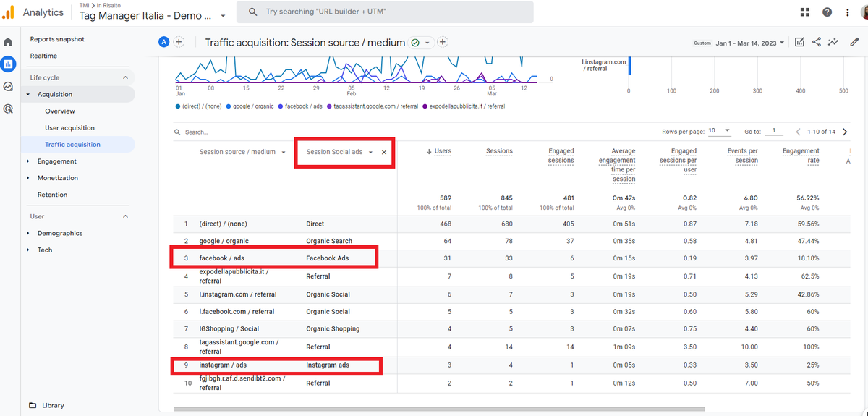Expand the Engagement menu item
The width and height of the screenshot is (868, 416).
click(x=28, y=161)
